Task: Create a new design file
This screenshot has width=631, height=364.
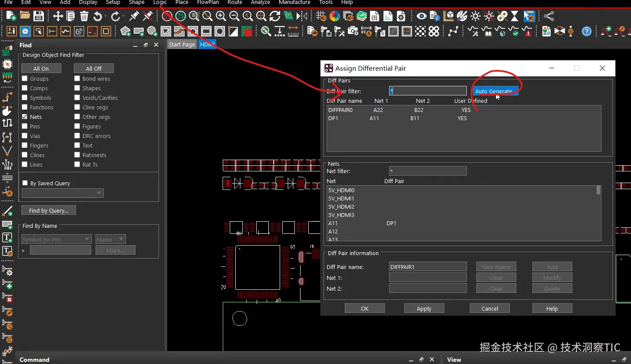Action: click(11, 16)
